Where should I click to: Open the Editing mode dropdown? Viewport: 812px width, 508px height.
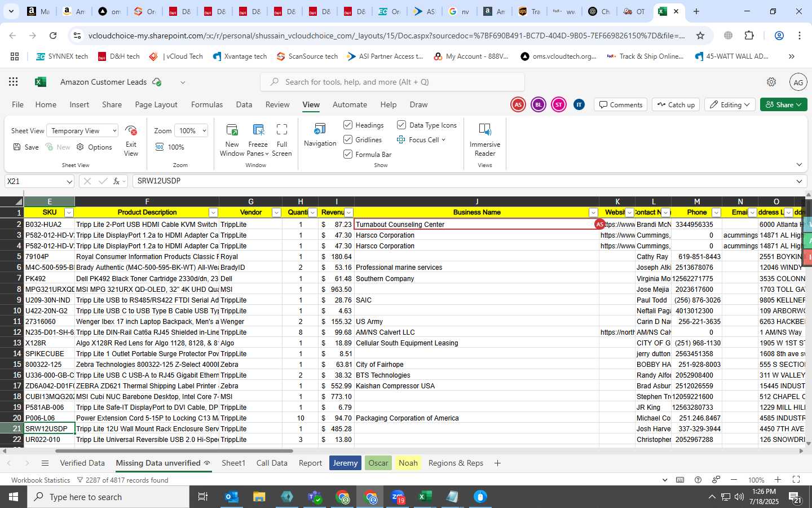point(730,104)
